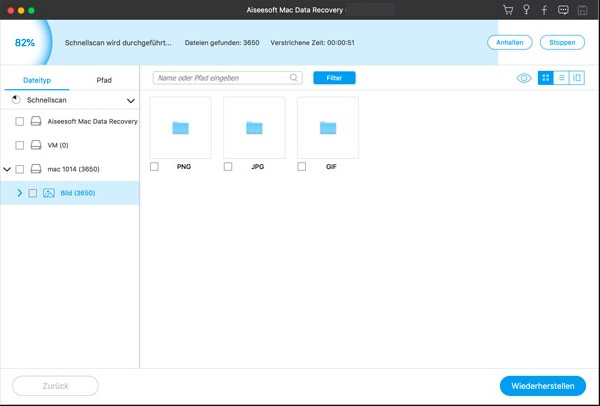This screenshot has height=406, width=600.
Task: Open the Facebook icon in title bar
Action: pos(544,10)
